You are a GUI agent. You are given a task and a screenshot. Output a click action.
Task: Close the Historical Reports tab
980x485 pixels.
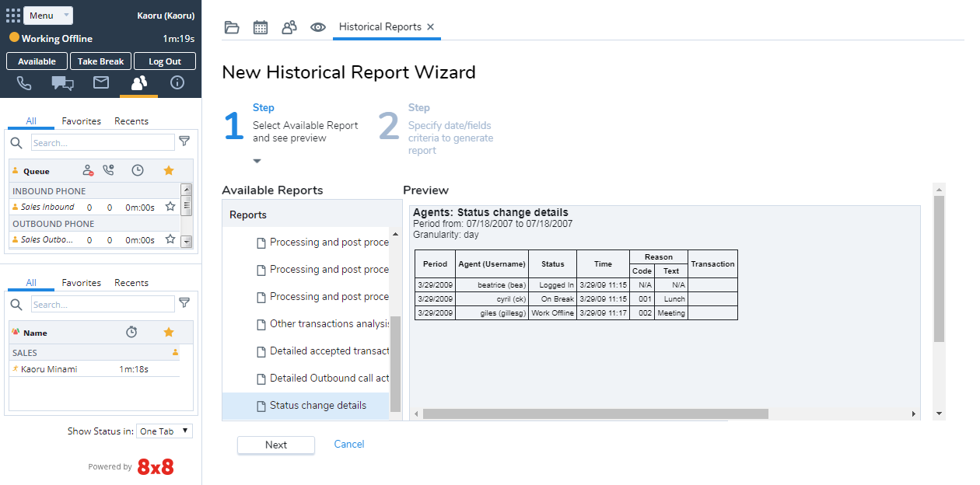[431, 26]
